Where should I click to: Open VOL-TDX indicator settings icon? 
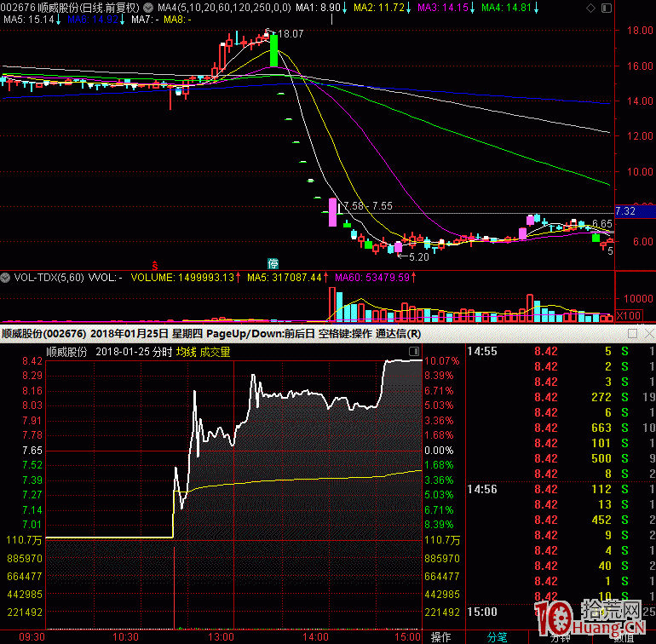pyautogui.click(x=5, y=278)
